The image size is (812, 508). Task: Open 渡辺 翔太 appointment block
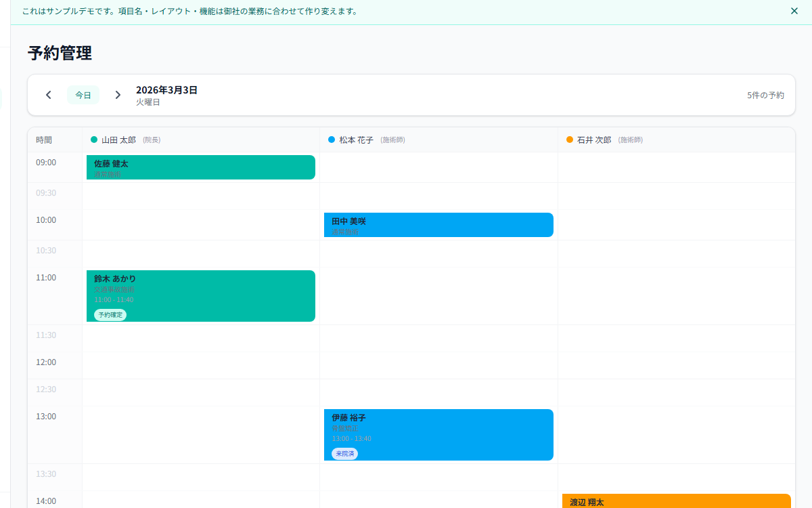(677, 501)
